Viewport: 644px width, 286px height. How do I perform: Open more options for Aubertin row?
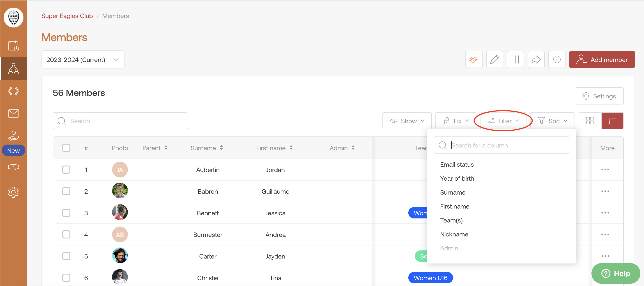(605, 170)
